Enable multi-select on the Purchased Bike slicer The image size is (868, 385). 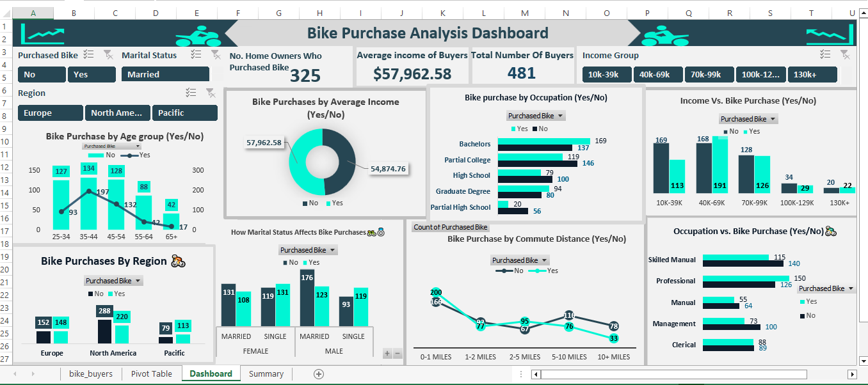pos(89,56)
